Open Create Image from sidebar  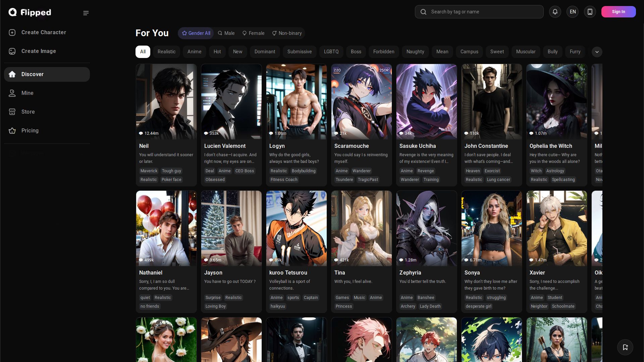(39, 51)
